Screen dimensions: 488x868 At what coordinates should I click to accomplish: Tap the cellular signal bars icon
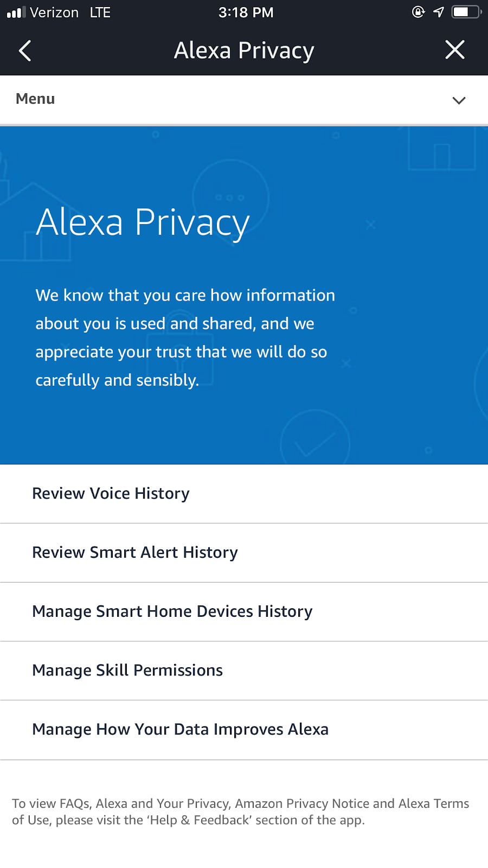click(16, 12)
